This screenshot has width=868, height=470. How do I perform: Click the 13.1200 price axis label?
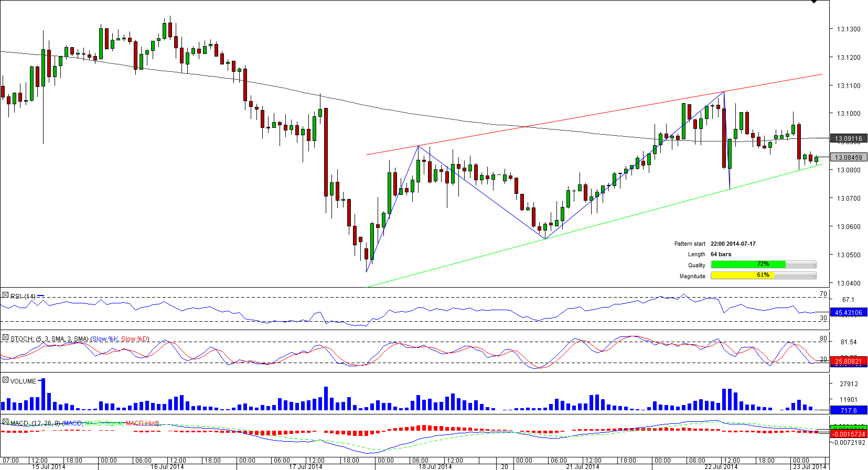pyautogui.click(x=848, y=57)
